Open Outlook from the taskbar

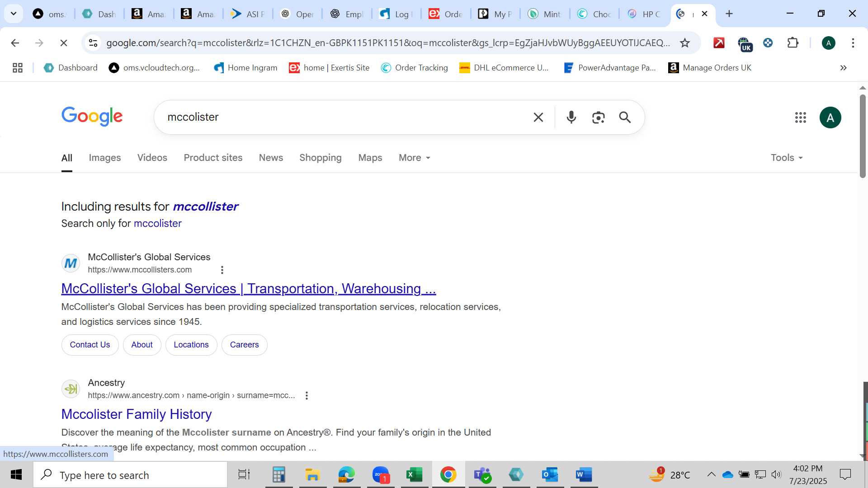550,475
